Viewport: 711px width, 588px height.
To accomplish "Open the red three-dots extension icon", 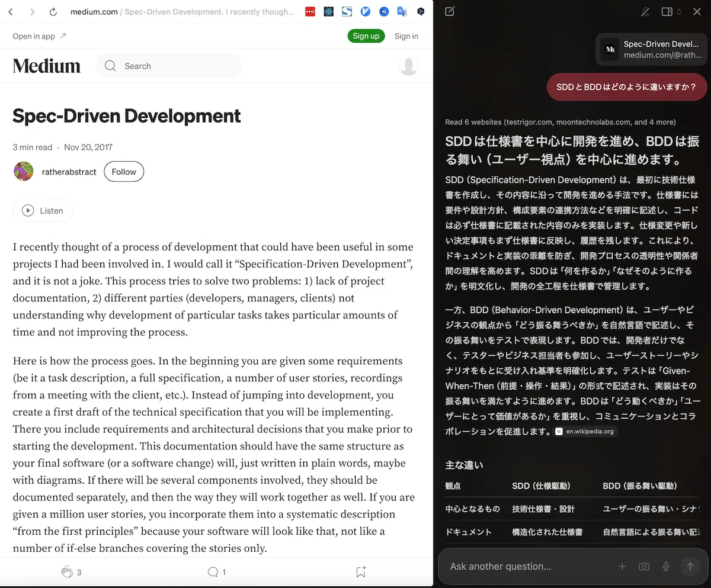I will pos(310,12).
